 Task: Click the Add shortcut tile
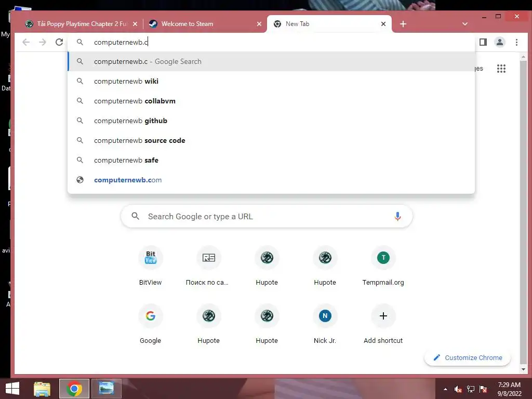pyautogui.click(x=383, y=324)
